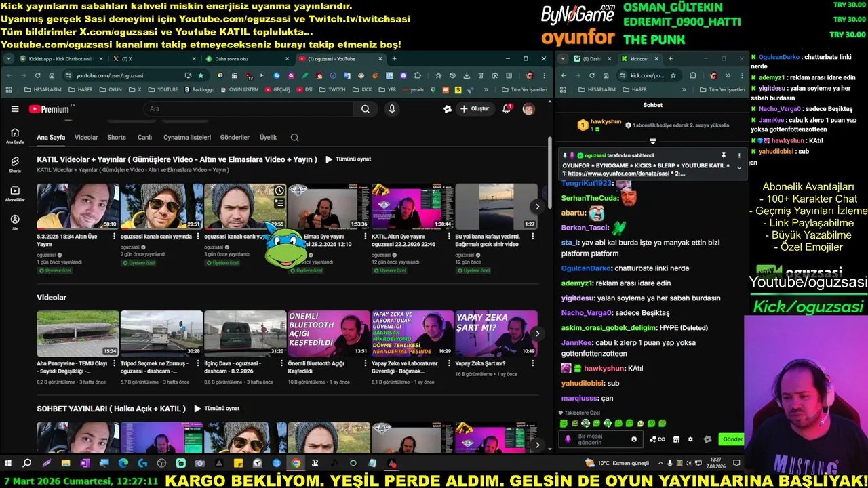Screen dimensions: 868x488
Task: Open the Siz section in the sidebar
Action: (x=15, y=223)
